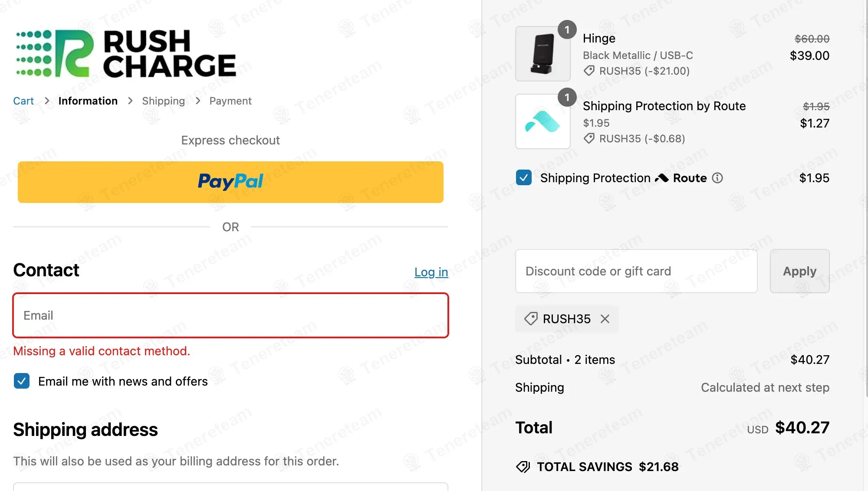Click the Hinge product thumbnail
The image size is (868, 491).
pos(542,54)
